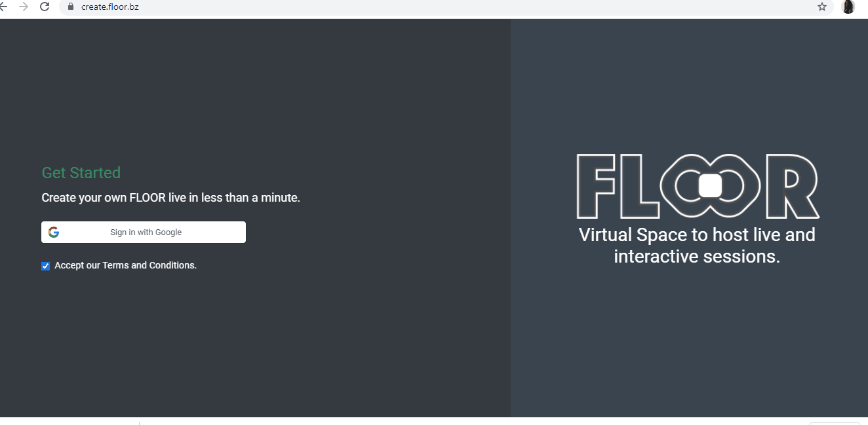Click the partially visible button at bottom right
Viewport: 868px width, 425px height.
click(x=834, y=423)
